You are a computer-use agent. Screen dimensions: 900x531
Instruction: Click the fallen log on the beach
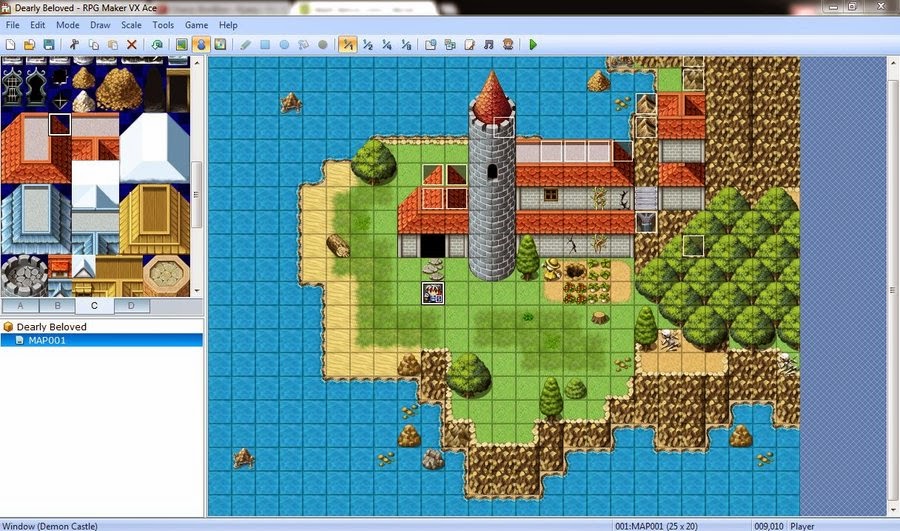[x=338, y=246]
